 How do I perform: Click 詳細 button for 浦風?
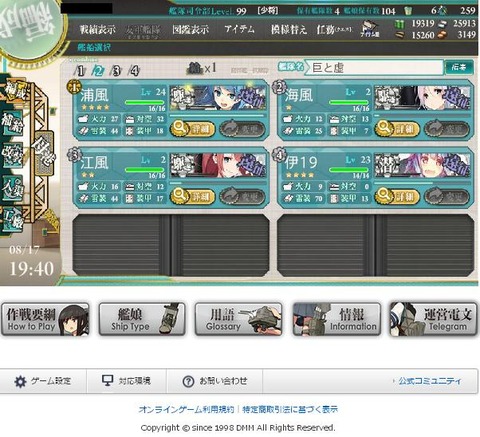(x=192, y=129)
